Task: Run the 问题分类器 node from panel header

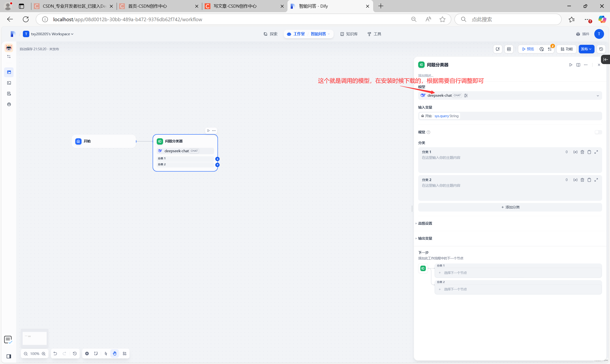Action: [x=571, y=65]
